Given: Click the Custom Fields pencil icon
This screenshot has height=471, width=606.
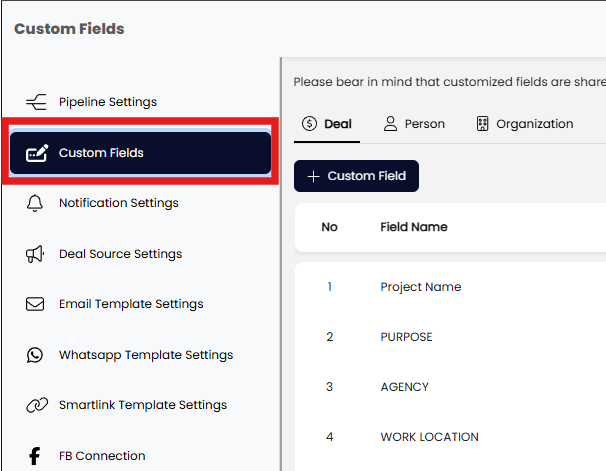Looking at the screenshot, I should [36, 153].
